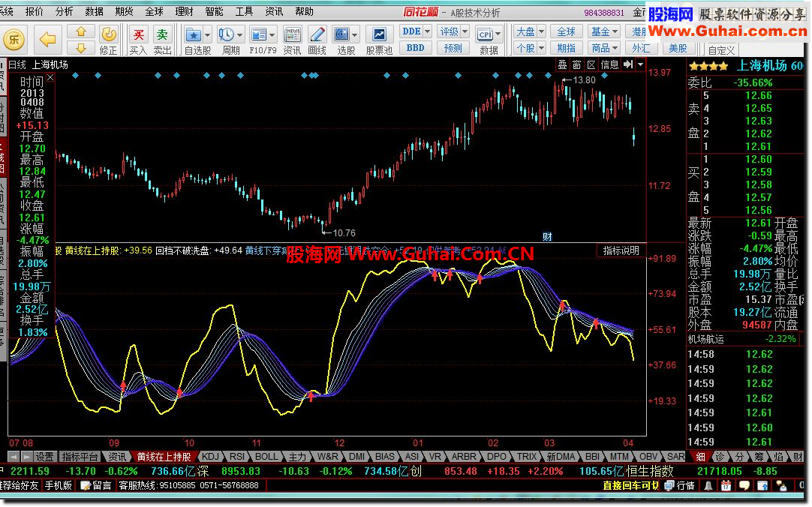Select the 黄线在上持股 indicator tab
Screen dimensions: 812x507
[x=164, y=457]
